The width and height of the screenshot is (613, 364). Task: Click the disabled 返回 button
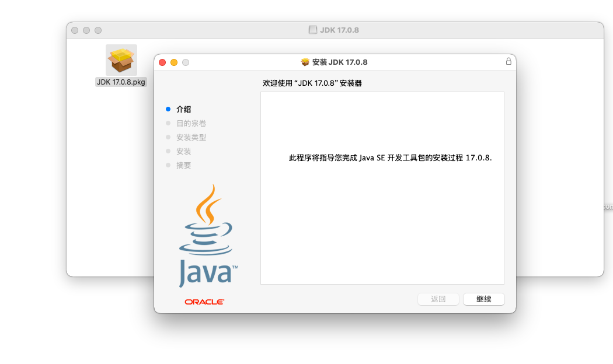(x=438, y=299)
